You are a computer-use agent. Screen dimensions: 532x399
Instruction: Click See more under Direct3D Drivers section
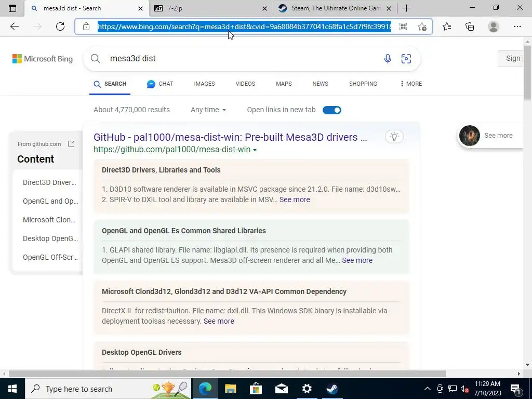click(x=295, y=199)
